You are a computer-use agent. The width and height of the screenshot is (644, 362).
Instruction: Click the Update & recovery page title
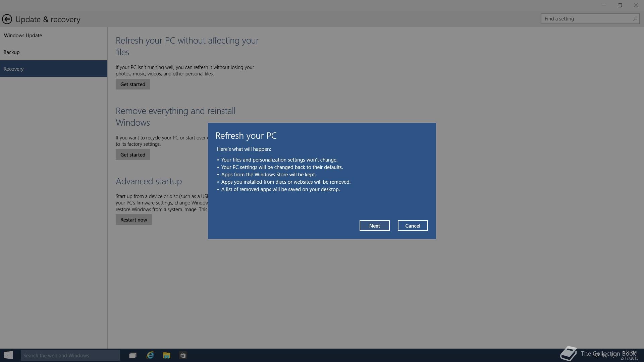(x=48, y=19)
